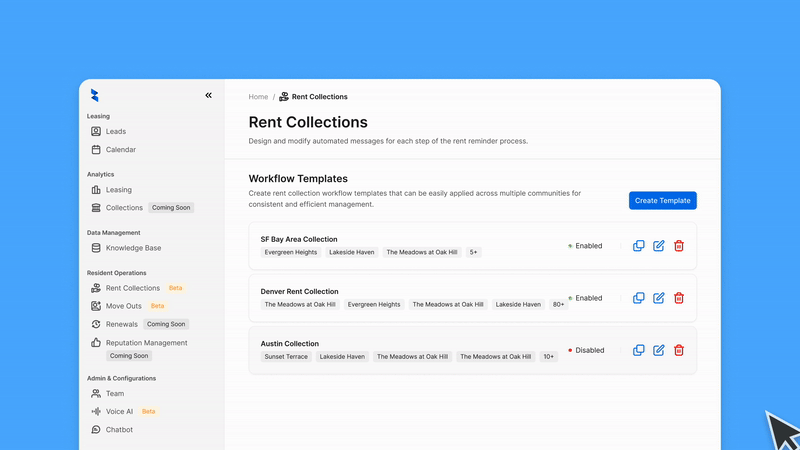Duplicate the Austin Collection template
Viewport: 800px width, 450px height.
tap(638, 350)
